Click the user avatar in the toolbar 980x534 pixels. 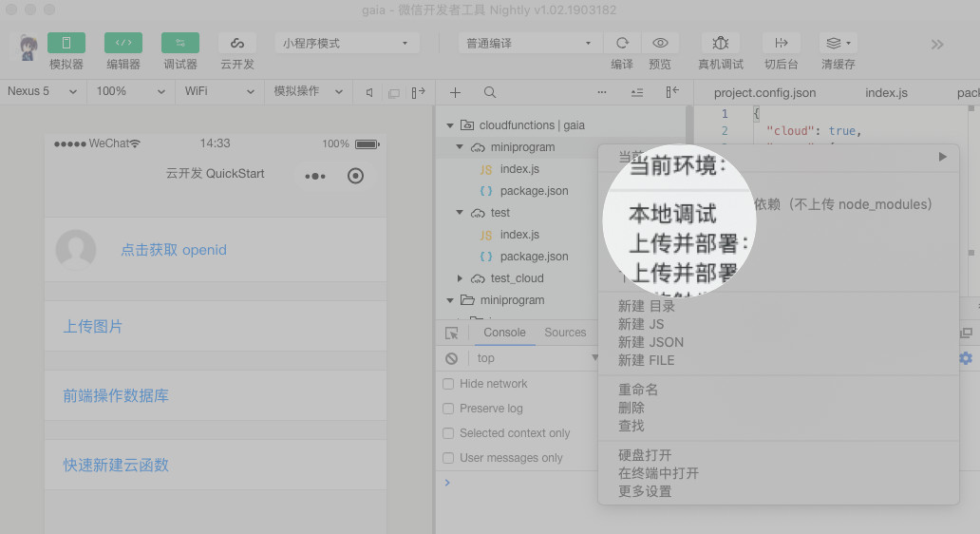click(x=28, y=48)
